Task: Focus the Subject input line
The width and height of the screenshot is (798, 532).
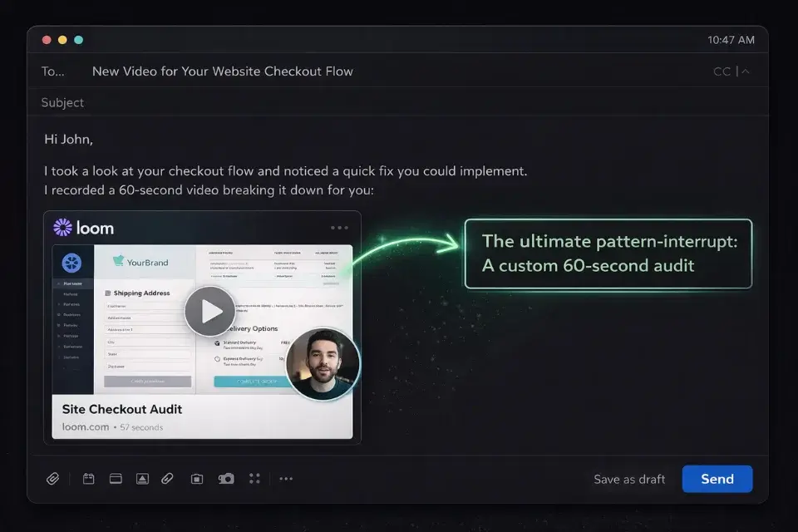Action: coord(62,102)
